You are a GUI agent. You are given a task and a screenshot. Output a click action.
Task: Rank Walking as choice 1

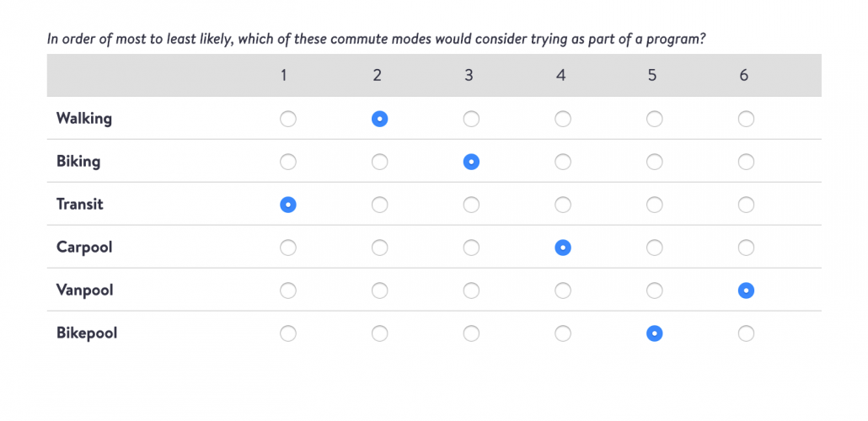pyautogui.click(x=288, y=119)
